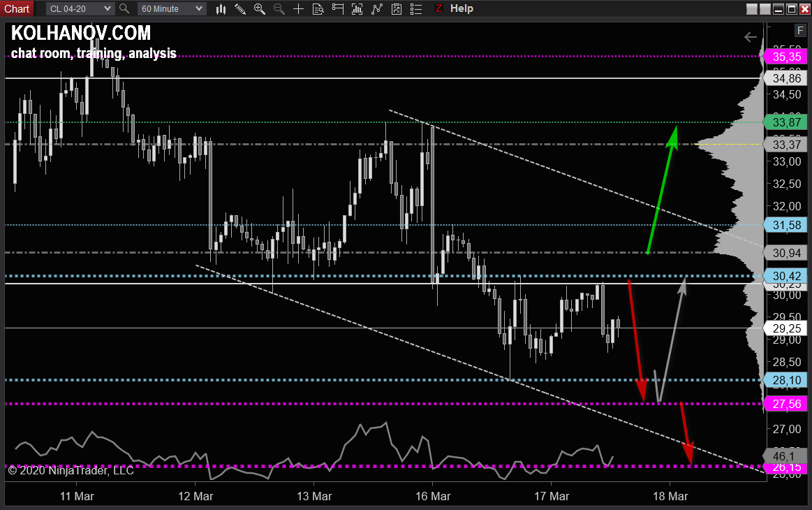Click the 28,10 blue price label
Screen dimensions: 812x510
pos(786,380)
